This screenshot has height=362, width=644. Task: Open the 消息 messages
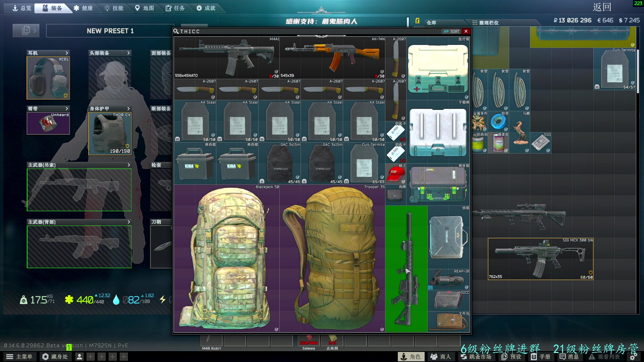pos(569,357)
